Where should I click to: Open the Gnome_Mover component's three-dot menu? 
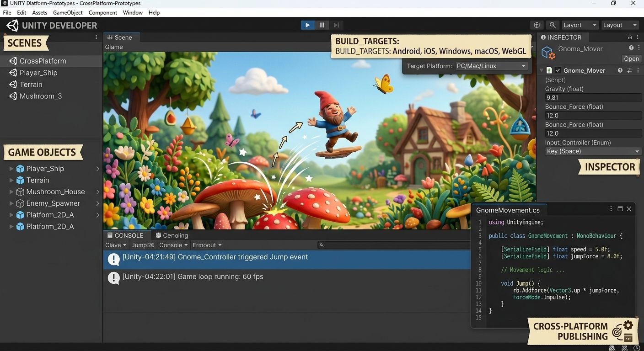[638, 70]
